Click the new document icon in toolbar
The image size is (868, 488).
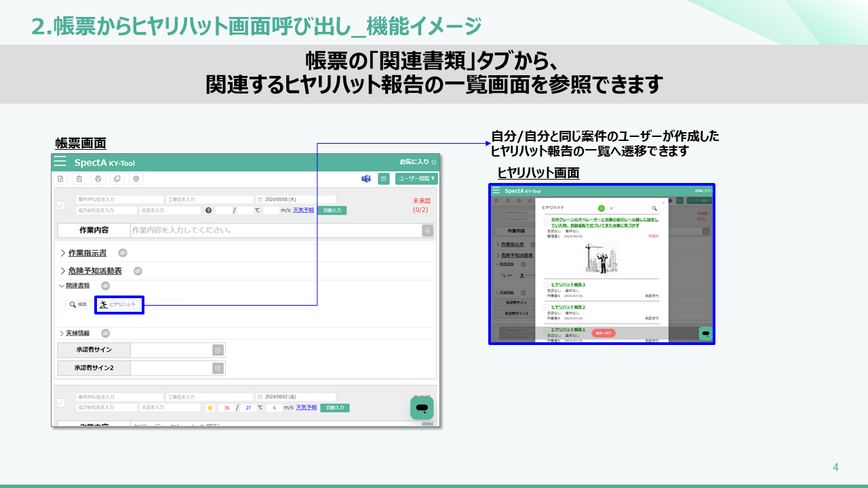point(60,179)
